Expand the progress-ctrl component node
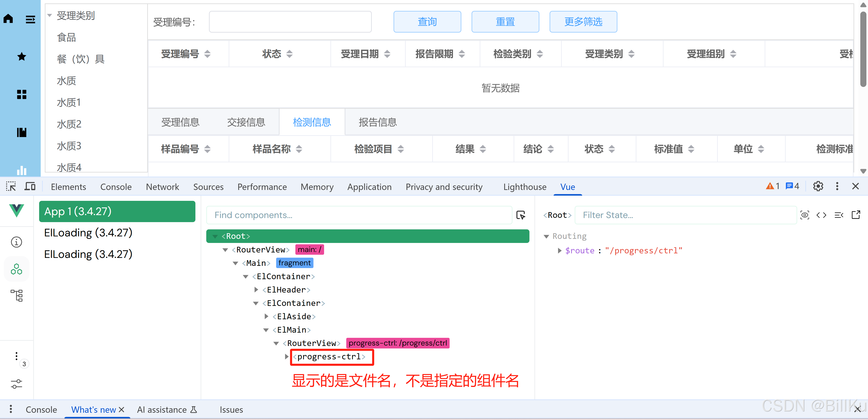Viewport: 868px width, 420px height. click(287, 357)
